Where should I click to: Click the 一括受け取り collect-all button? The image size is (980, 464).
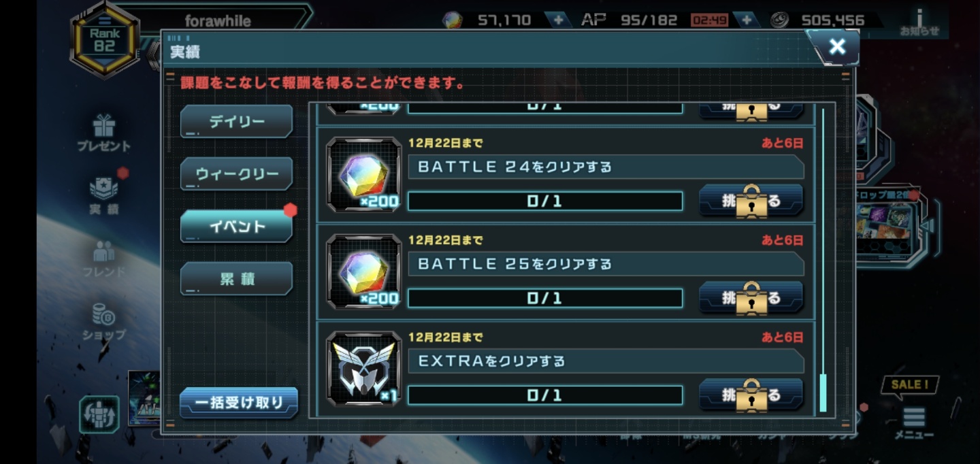(x=239, y=403)
